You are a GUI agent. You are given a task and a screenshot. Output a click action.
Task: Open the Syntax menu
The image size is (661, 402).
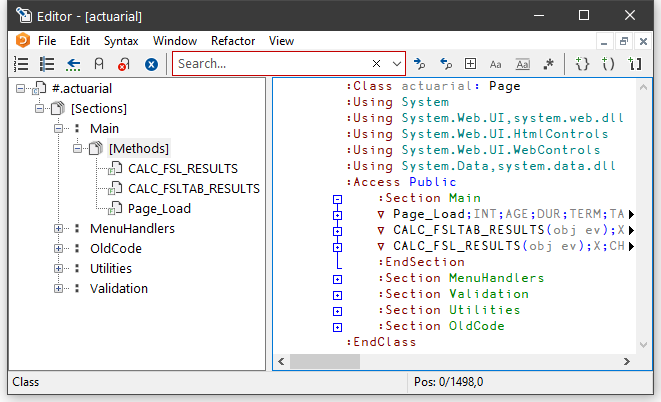121,41
